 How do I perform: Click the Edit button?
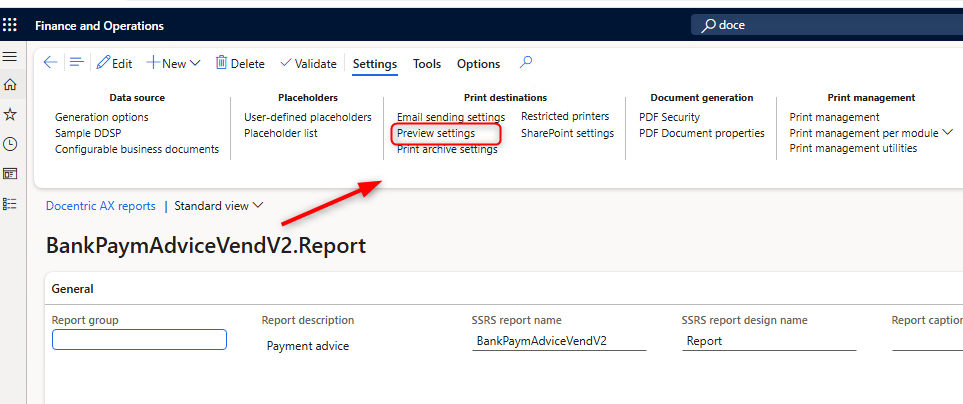114,63
